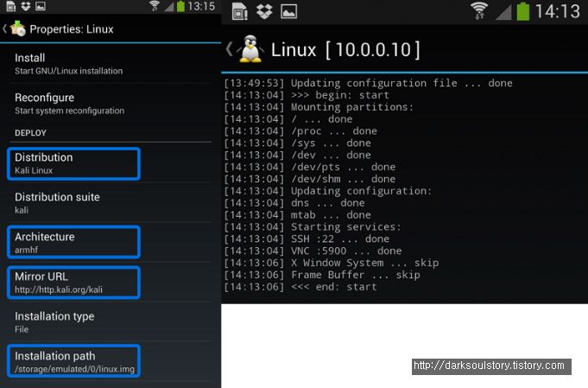Tap Wi-Fi indicator in right status bar

pos(479,10)
